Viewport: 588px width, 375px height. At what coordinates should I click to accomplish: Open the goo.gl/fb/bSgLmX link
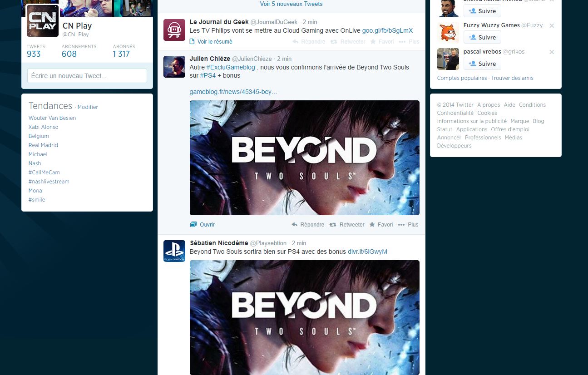pos(387,31)
